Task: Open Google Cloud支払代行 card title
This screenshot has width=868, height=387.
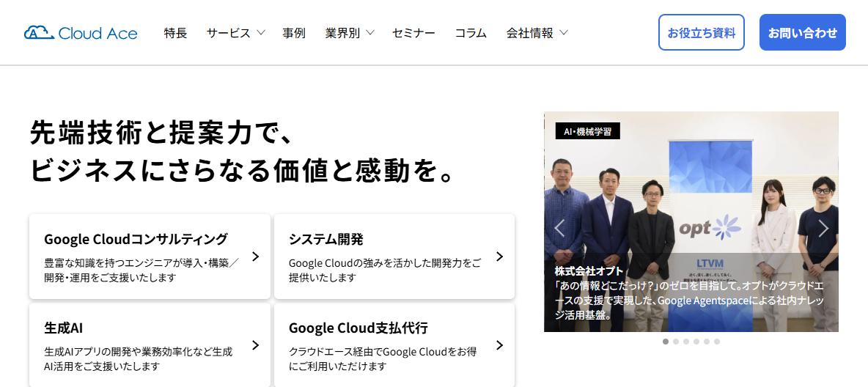Action: [x=358, y=328]
